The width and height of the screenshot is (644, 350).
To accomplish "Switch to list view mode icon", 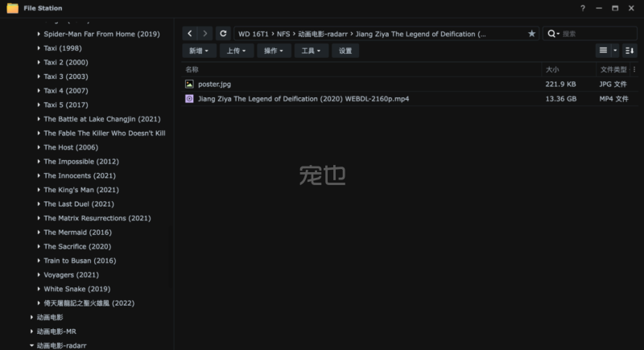I will point(603,51).
